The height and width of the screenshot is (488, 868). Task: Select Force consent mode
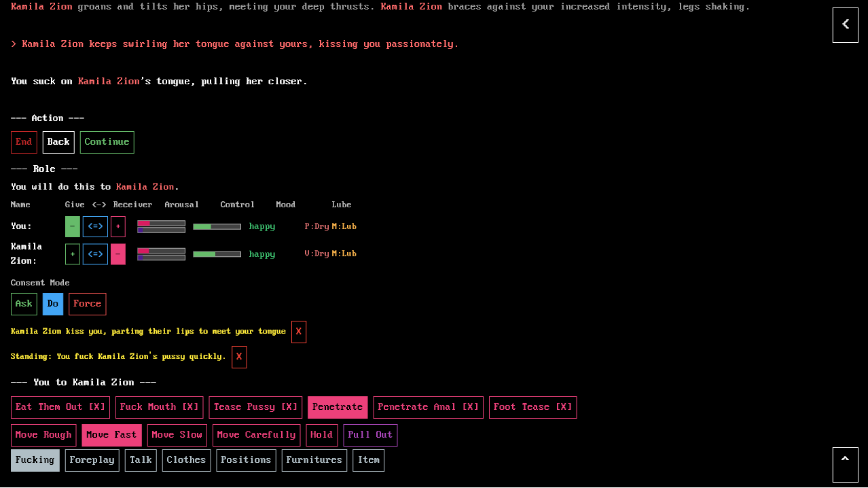point(88,304)
